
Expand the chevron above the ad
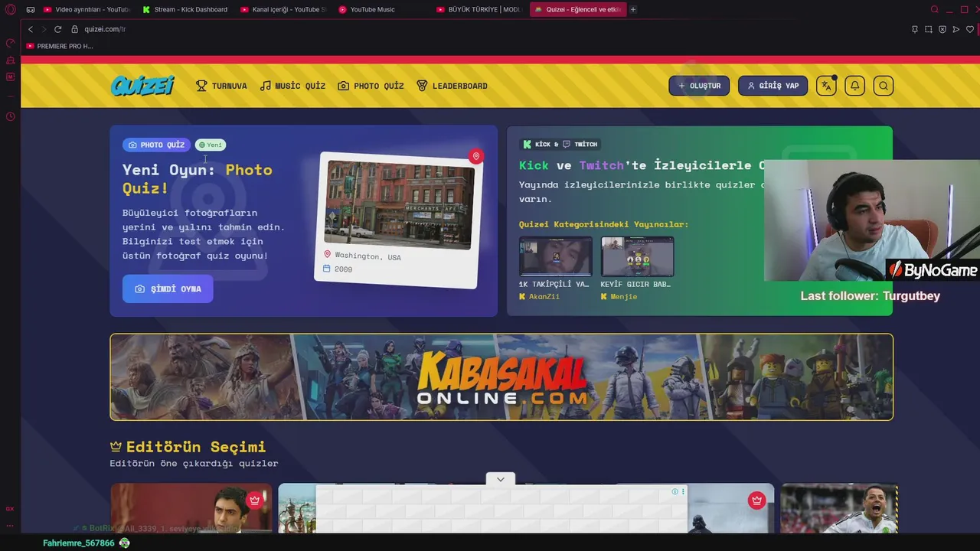(500, 479)
